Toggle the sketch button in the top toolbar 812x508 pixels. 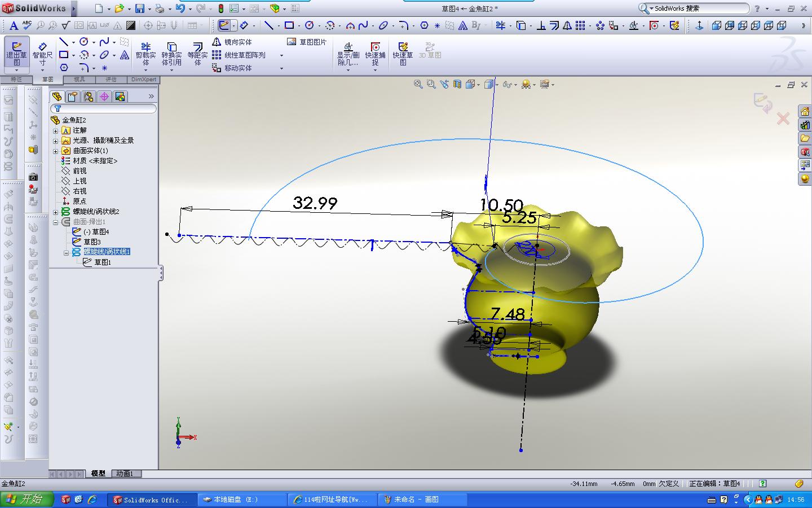point(224,25)
